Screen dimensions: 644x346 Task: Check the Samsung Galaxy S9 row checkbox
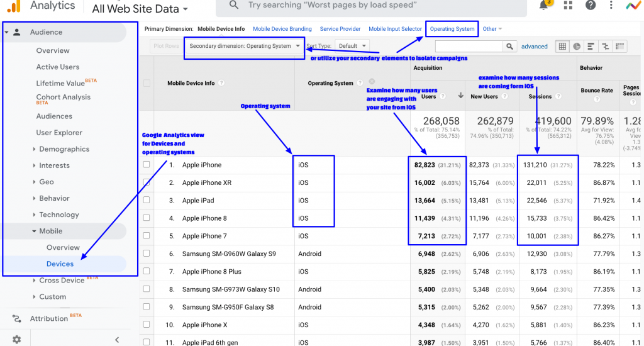pyautogui.click(x=147, y=254)
